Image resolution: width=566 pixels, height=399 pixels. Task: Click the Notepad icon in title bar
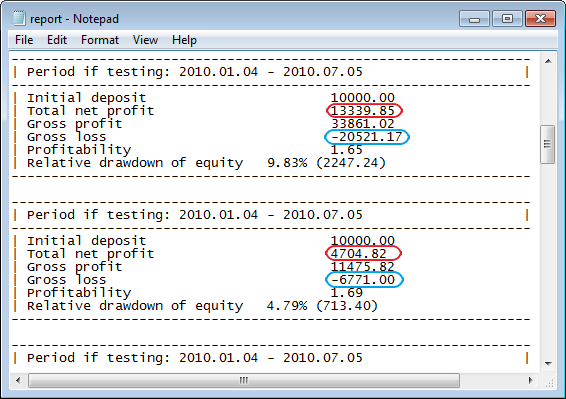(18, 18)
